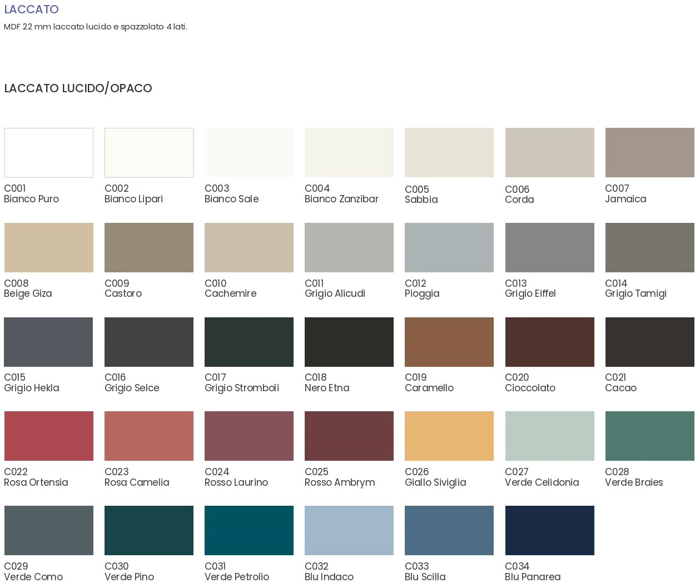Image resolution: width=700 pixels, height=588 pixels.
Task: Pick the C019 Caramello swatch
Action: point(449,342)
